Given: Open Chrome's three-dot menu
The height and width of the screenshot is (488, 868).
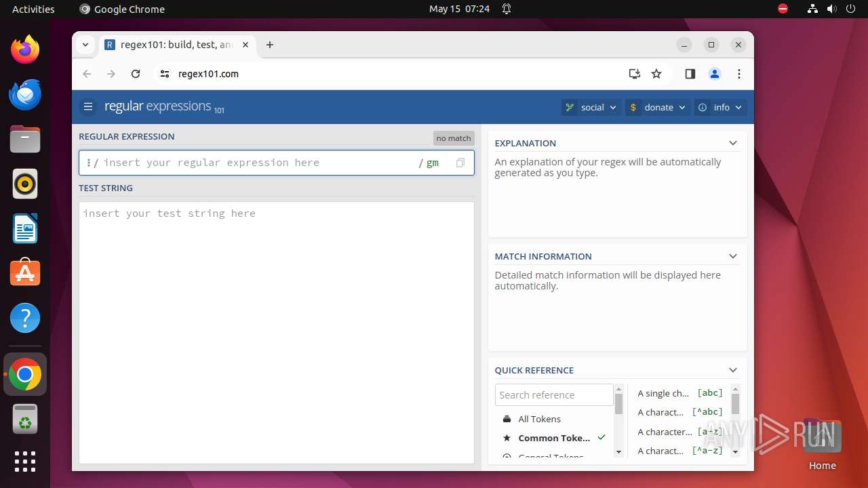Looking at the screenshot, I should coord(739,74).
